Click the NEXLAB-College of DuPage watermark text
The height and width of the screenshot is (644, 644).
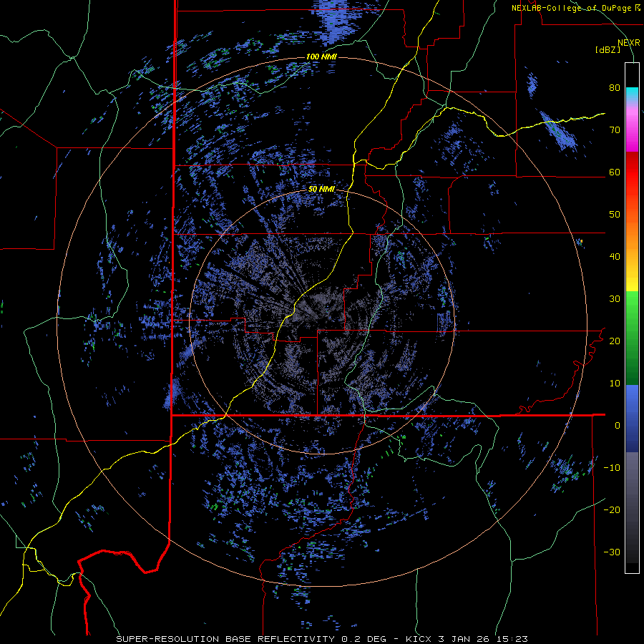(x=571, y=8)
